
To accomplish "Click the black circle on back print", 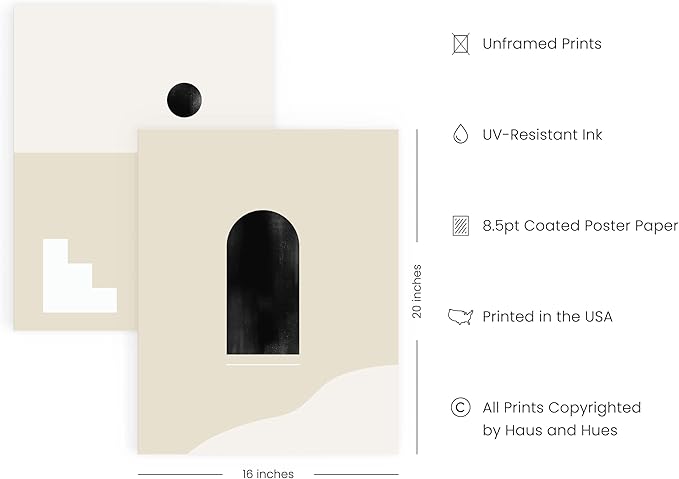I will coord(184,98).
